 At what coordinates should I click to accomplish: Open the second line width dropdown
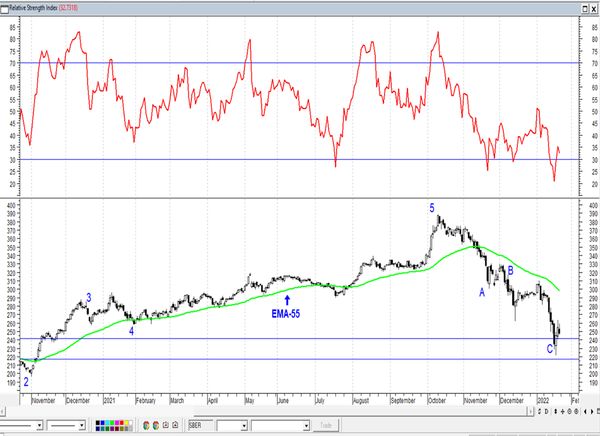[x=81, y=425]
